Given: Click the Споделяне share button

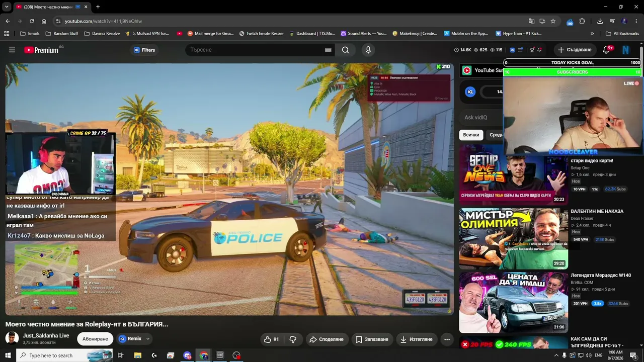Looking at the screenshot, I should click(327, 339).
